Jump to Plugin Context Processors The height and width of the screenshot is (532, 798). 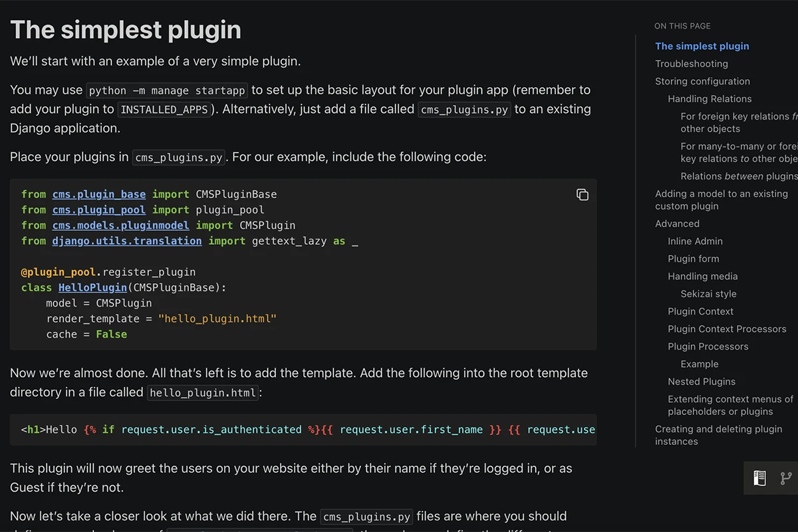pyautogui.click(x=727, y=329)
